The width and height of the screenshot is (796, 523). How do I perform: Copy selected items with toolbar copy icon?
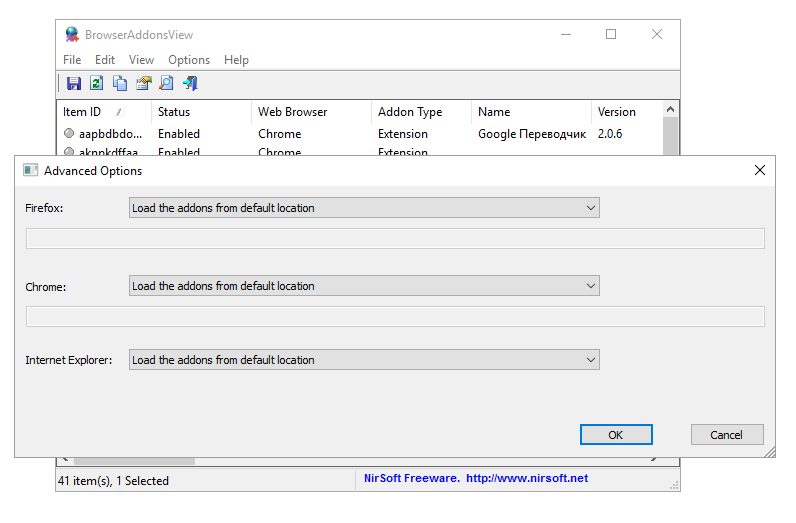[x=120, y=83]
